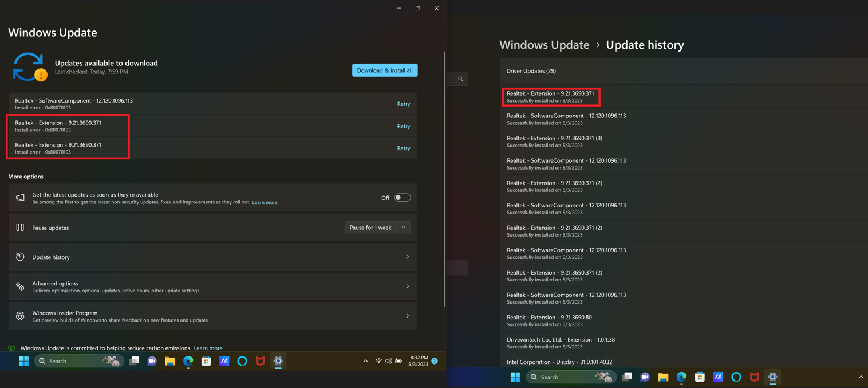Toggle 'Get the latest updates' switch
The image size is (868, 388).
pyautogui.click(x=403, y=198)
